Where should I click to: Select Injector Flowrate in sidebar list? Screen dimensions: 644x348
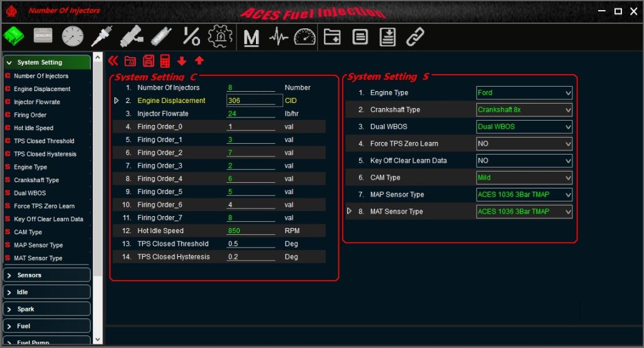pos(37,102)
